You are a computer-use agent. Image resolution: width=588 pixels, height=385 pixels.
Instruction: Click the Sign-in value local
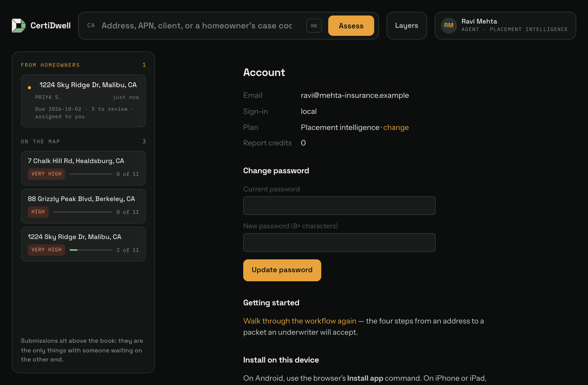click(309, 111)
